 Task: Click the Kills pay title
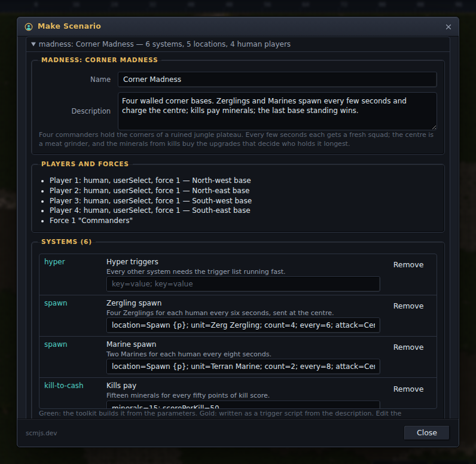[x=121, y=386]
